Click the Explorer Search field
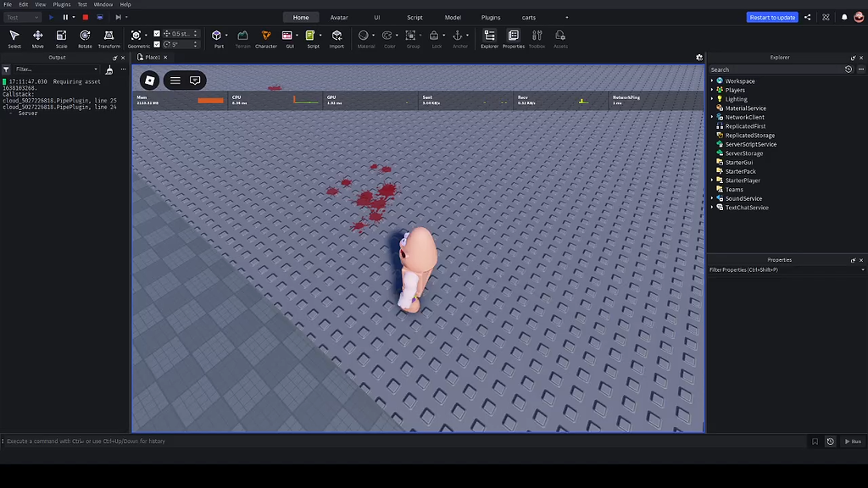Image resolution: width=868 pixels, height=488 pixels. 775,69
